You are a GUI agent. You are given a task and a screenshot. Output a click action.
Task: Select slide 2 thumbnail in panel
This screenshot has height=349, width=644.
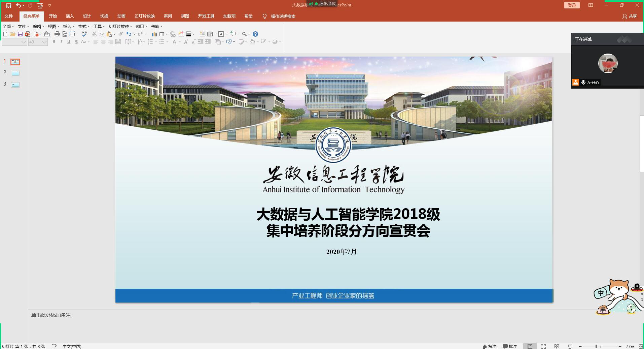[x=15, y=73]
